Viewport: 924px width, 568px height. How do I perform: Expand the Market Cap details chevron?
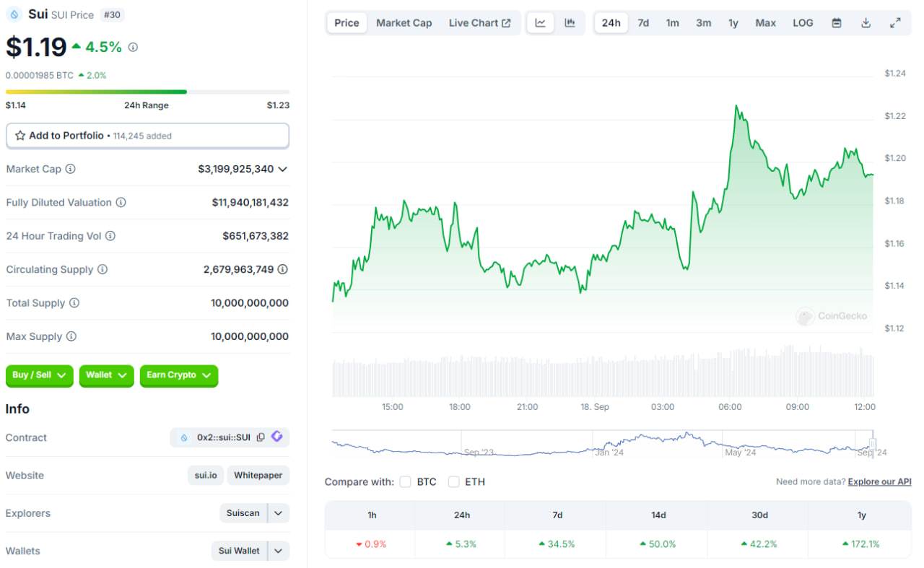point(283,169)
